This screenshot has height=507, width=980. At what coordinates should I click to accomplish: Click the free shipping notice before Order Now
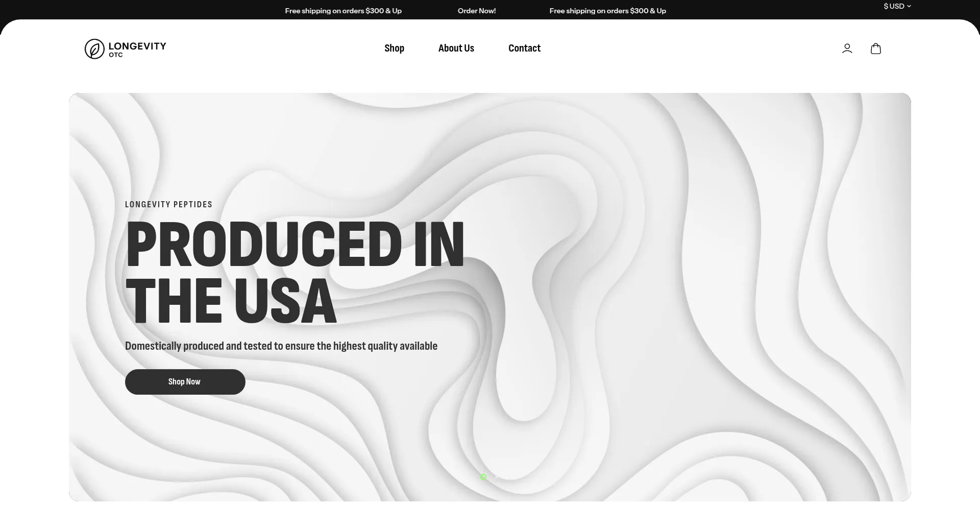[x=343, y=11]
